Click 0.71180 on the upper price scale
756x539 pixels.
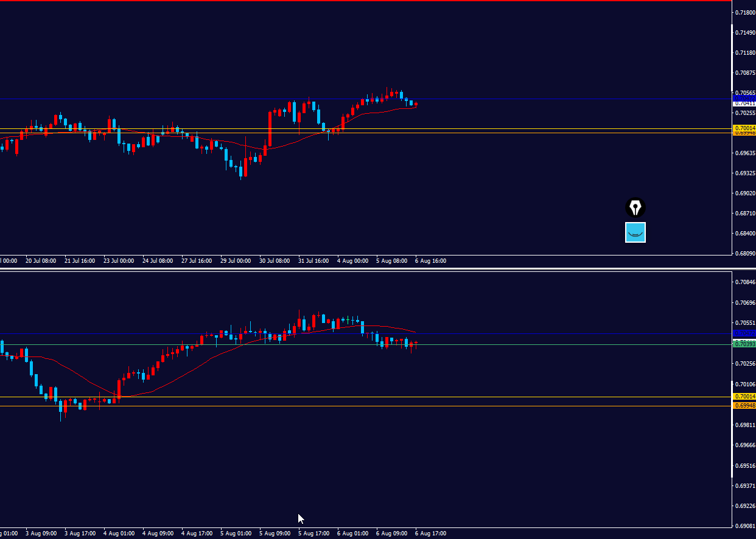[745, 52]
